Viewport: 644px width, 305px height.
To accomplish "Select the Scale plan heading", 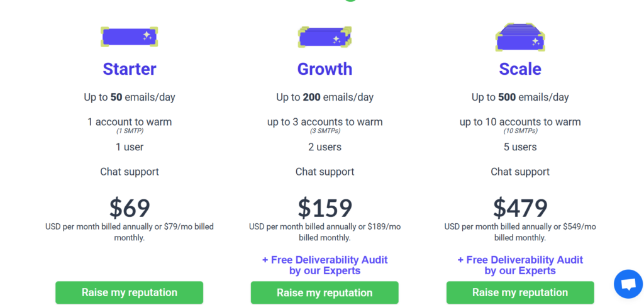I will pos(520,69).
